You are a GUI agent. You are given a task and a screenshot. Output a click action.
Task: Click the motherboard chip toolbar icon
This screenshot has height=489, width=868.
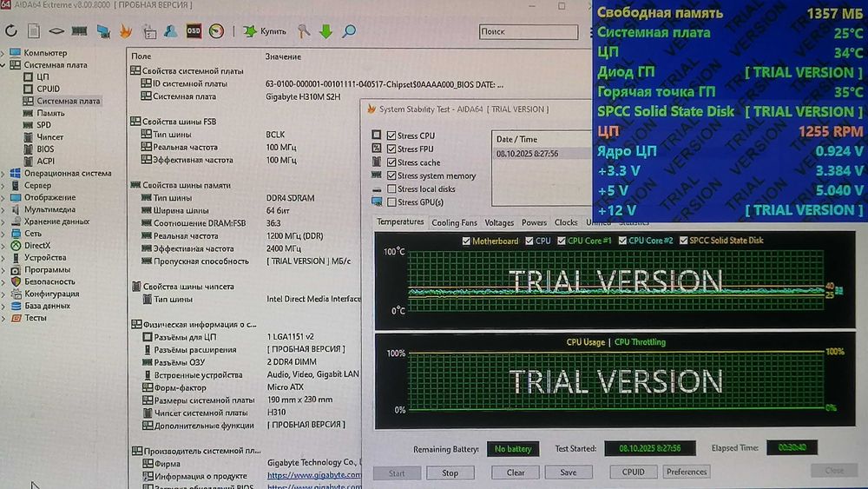coord(56,31)
